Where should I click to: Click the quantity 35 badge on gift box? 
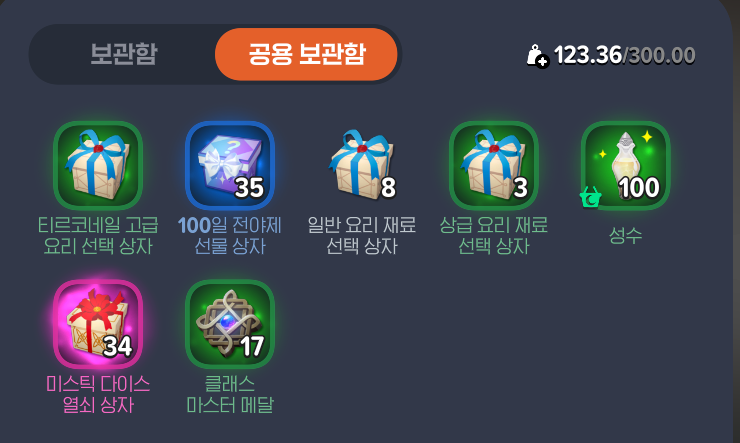click(249, 188)
